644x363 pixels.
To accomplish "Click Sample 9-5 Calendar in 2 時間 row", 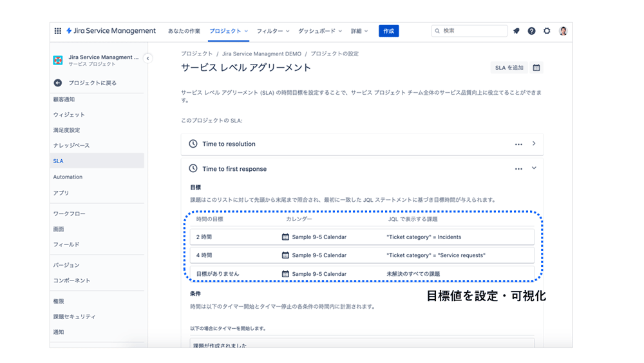I will [x=319, y=237].
